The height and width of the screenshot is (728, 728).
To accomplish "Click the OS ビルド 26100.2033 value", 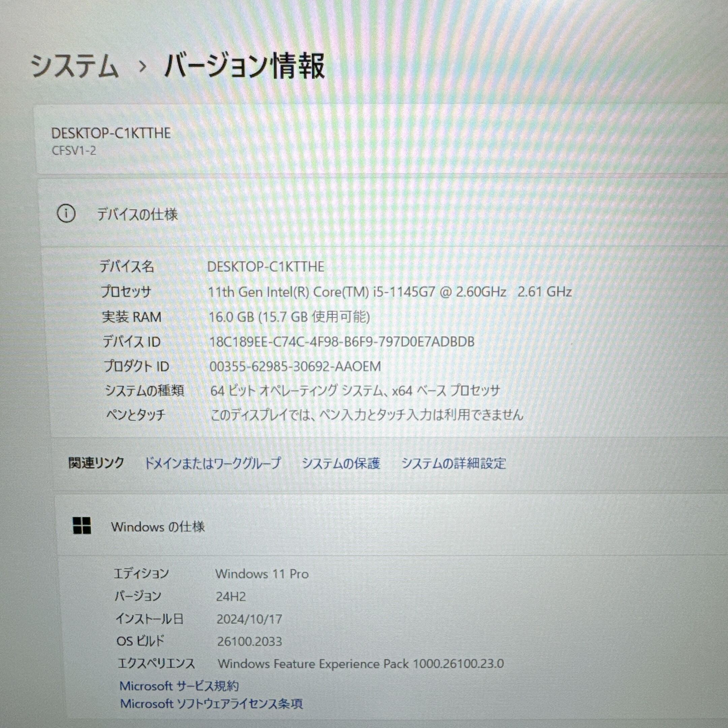I will (249, 641).
